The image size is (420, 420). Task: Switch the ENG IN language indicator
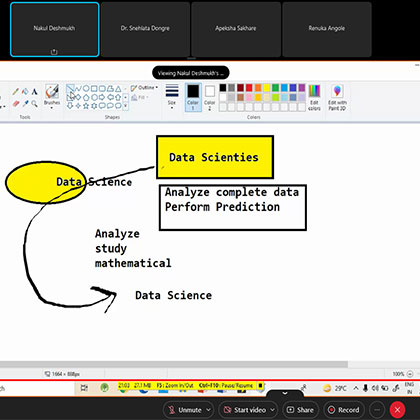pos(409,388)
